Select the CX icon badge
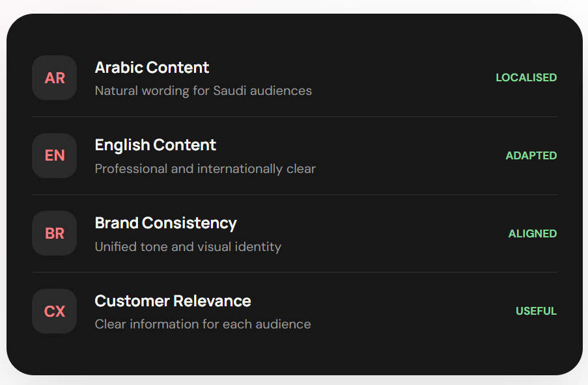This screenshot has height=385, width=588. point(55,312)
